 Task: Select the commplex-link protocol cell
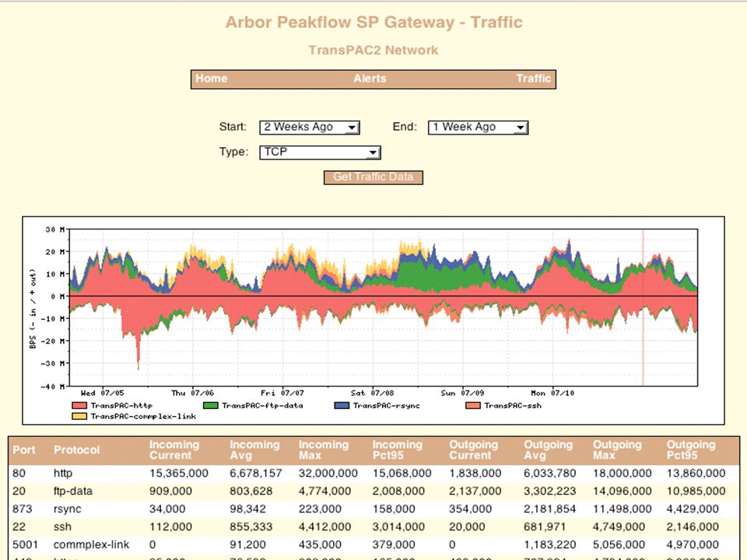tap(91, 544)
